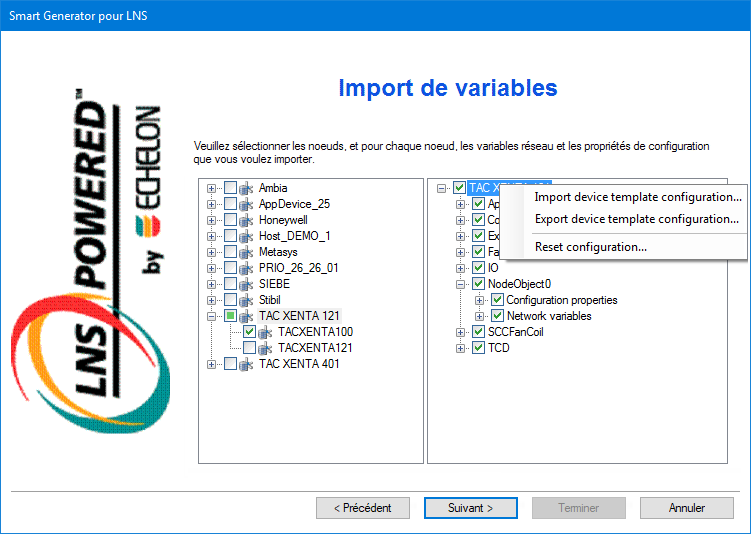Image resolution: width=751 pixels, height=534 pixels.
Task: Go back with the Précédent button
Action: 363,508
